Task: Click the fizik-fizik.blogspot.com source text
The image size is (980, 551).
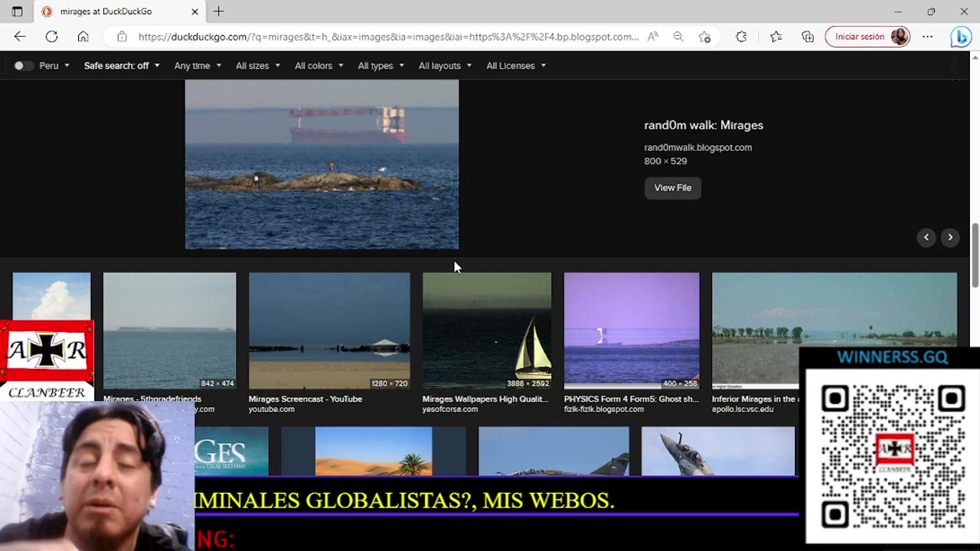Action: pos(604,409)
